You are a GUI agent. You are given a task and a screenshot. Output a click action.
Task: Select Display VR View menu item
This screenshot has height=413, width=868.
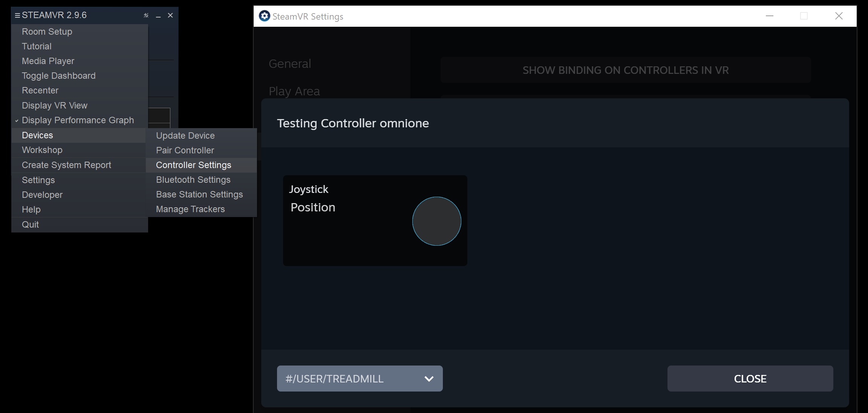tap(80, 106)
